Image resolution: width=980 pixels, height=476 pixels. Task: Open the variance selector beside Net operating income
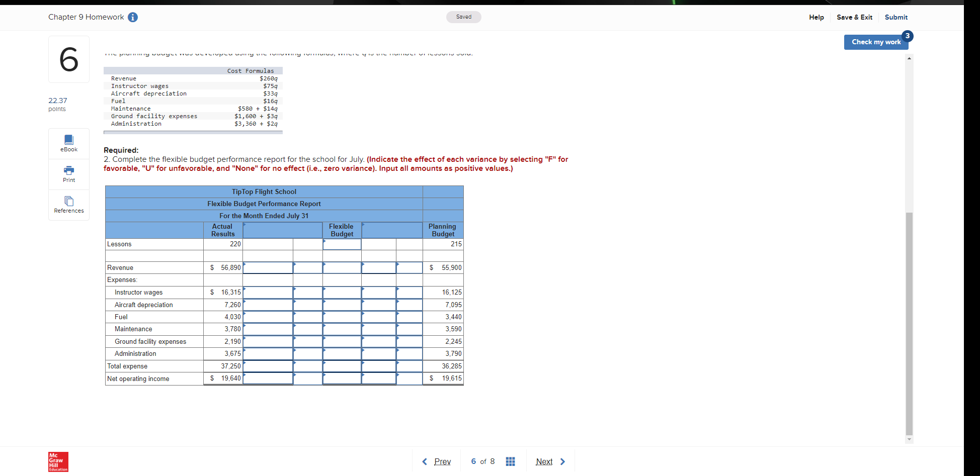point(307,378)
